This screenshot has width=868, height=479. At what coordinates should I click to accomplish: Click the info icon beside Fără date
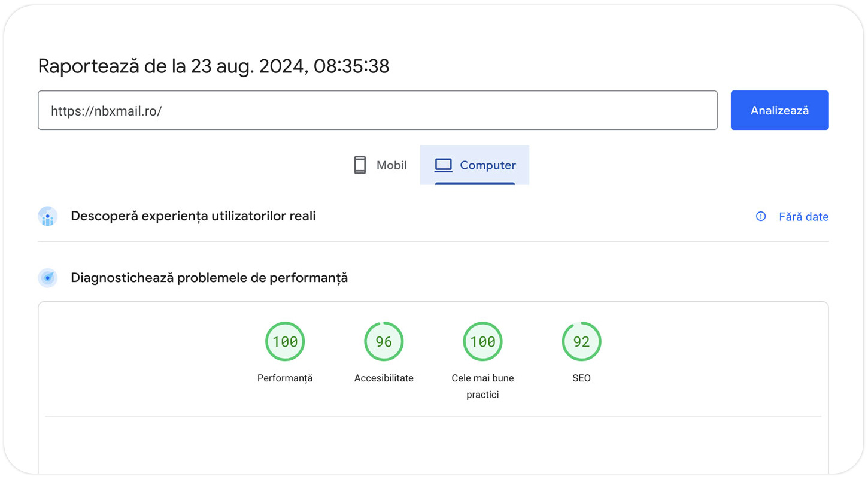coord(761,216)
